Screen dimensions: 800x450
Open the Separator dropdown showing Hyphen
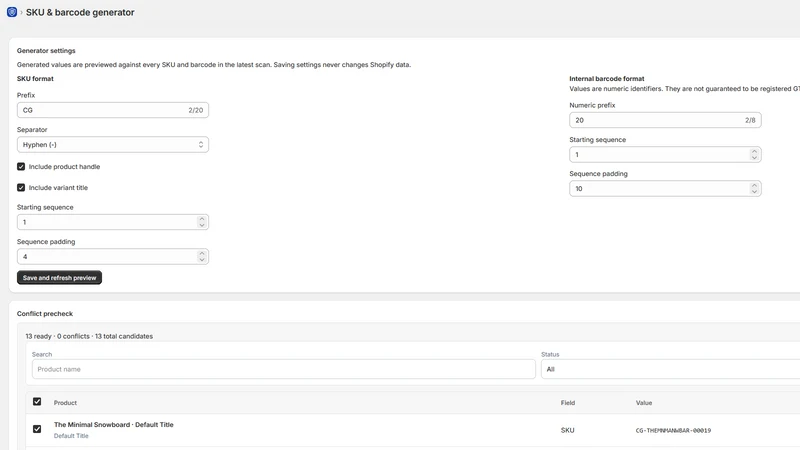113,144
